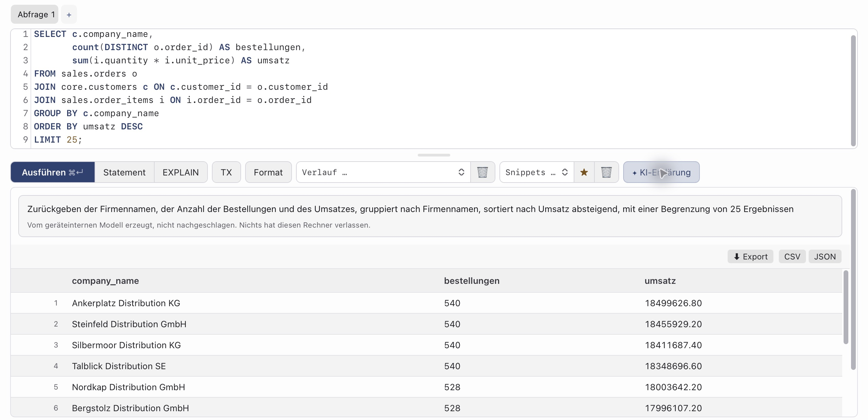Screen dimensions: 868x420
Task: Request the KI-Erklärung of the query
Action: pyautogui.click(x=661, y=172)
